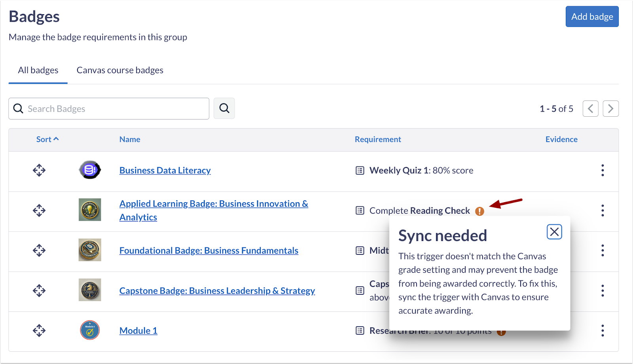Image resolution: width=633 pixels, height=364 pixels.
Task: Click the Capstone Badge thumbnail image
Action: [90, 290]
